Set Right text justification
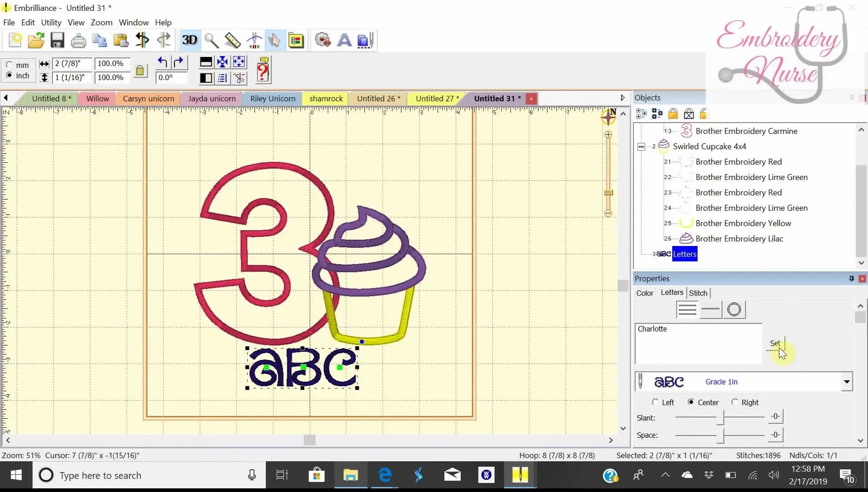Viewport: 868px width, 492px height. pos(734,402)
